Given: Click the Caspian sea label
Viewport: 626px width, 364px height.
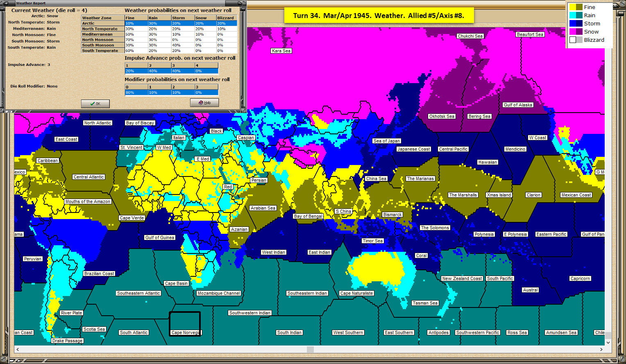Looking at the screenshot, I should tap(246, 138).
